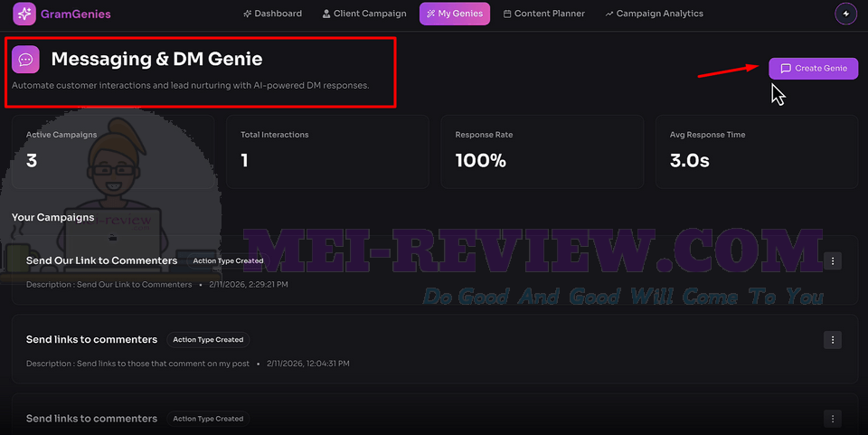Image resolution: width=868 pixels, height=435 pixels.
Task: Open the Content Planner tab
Action: (x=543, y=14)
